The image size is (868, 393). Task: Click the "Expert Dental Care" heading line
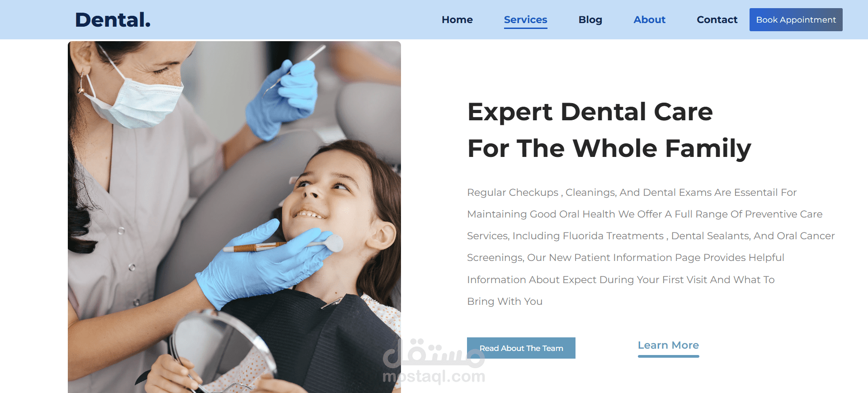point(590,112)
